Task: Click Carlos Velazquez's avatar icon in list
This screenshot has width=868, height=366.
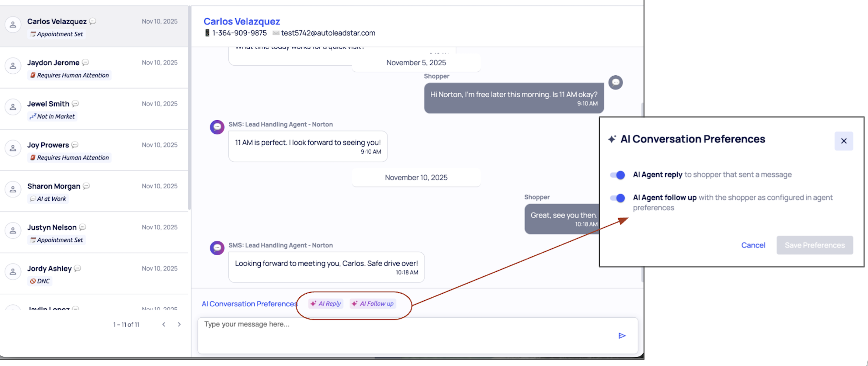Action: [13, 25]
